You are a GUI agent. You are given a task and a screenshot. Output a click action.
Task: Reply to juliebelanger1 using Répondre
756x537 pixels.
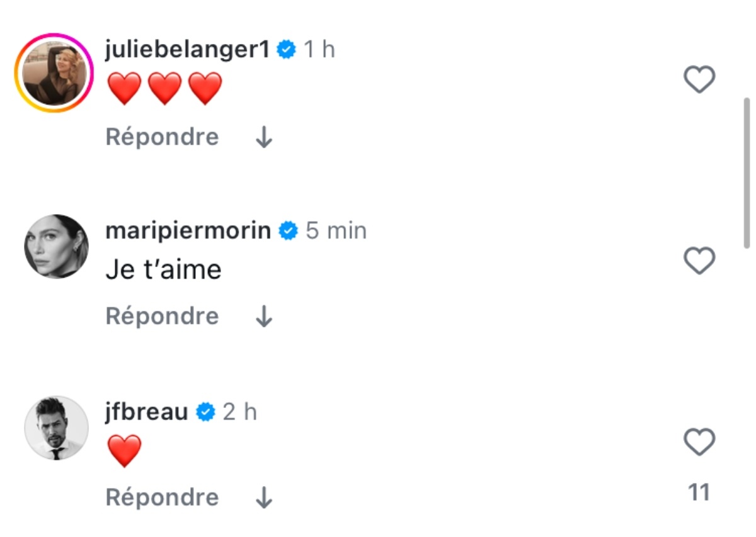point(162,137)
